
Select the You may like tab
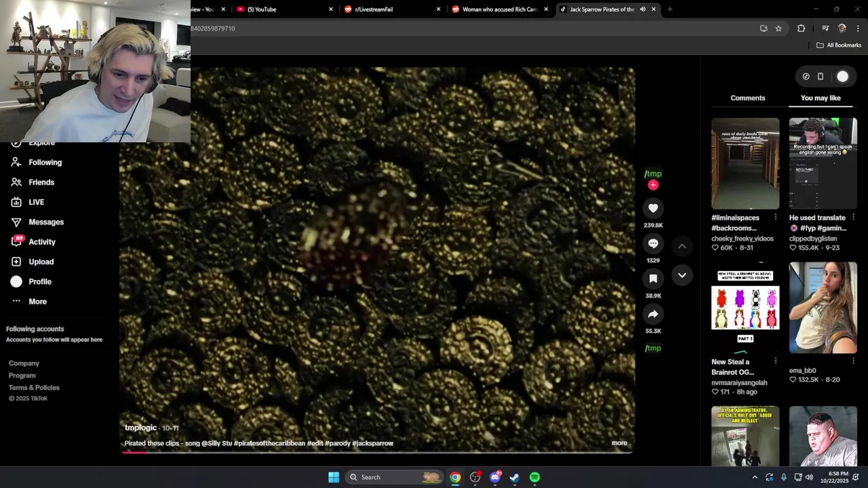pyautogui.click(x=821, y=98)
